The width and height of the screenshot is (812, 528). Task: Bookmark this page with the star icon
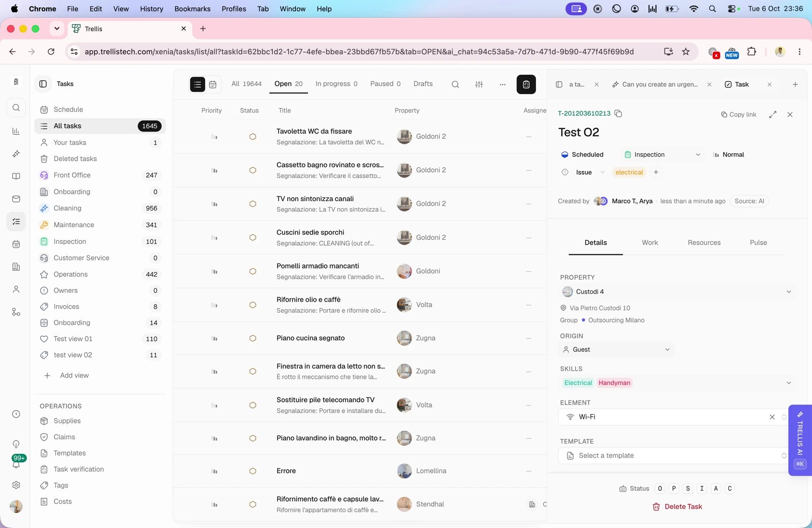pyautogui.click(x=686, y=51)
